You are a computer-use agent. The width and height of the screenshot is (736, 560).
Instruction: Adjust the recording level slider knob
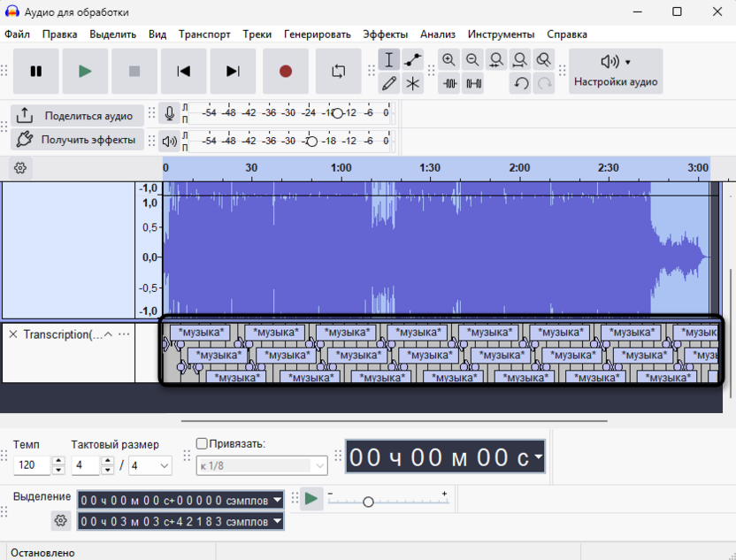tap(337, 113)
